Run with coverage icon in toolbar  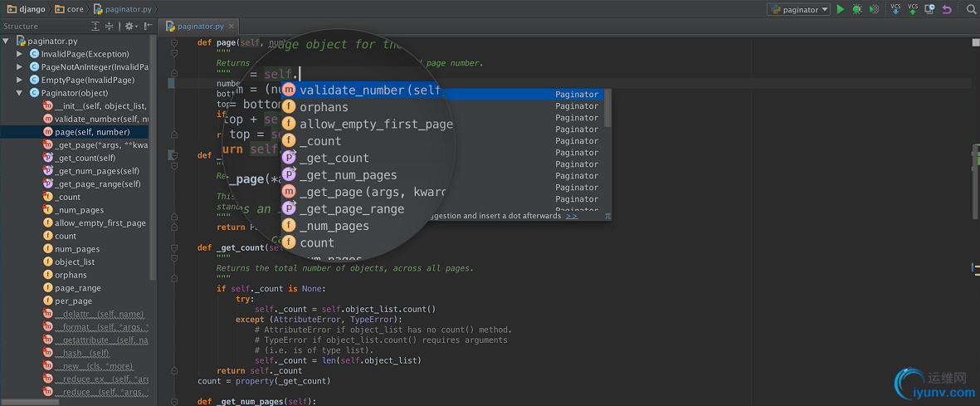(875, 9)
